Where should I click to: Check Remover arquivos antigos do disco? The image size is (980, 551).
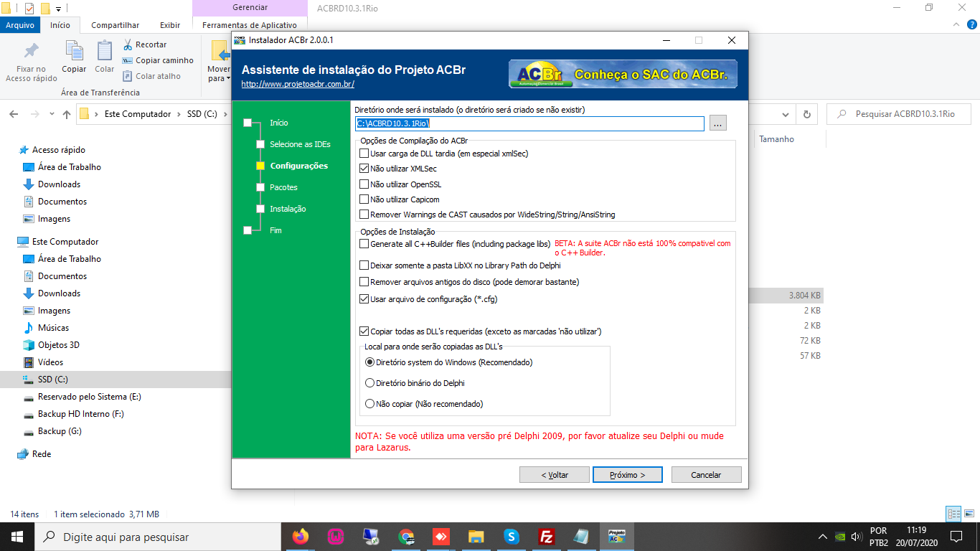364,282
